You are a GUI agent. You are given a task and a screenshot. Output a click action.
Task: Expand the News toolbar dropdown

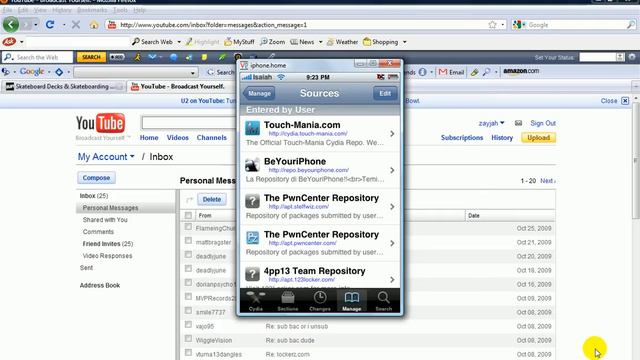[x=320, y=42]
